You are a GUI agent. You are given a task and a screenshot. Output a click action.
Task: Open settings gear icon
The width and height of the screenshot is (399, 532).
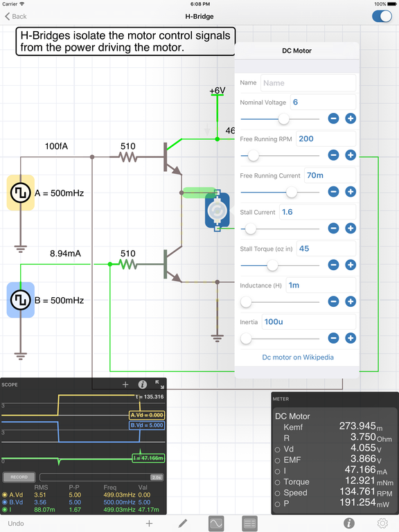coord(382,523)
